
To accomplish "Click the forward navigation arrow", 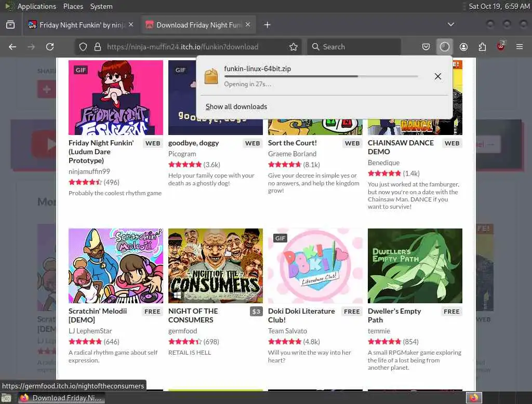I will click(31, 47).
